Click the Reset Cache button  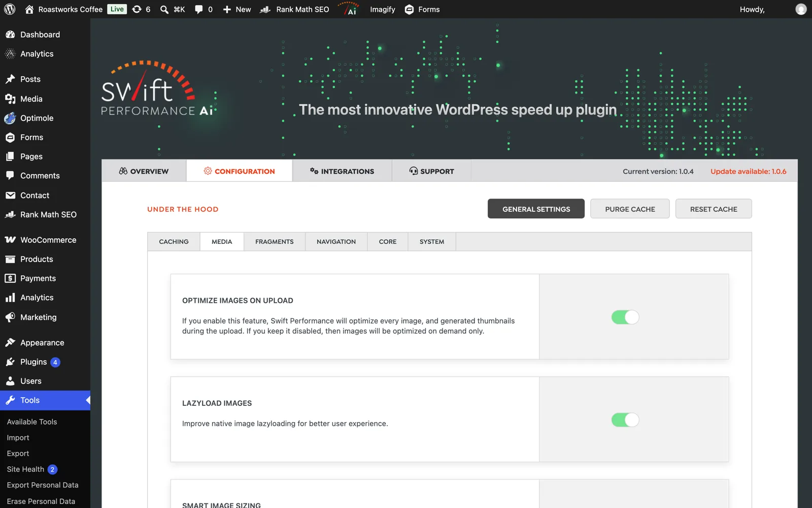tap(714, 209)
